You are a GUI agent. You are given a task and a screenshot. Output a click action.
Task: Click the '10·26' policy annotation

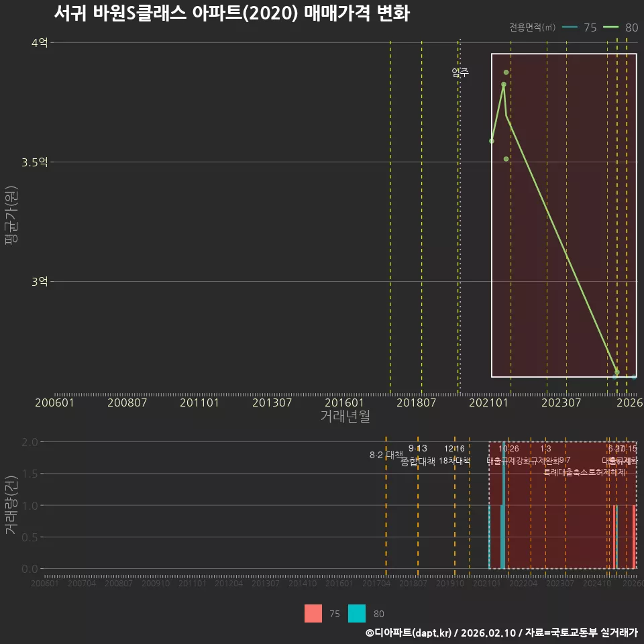point(508,449)
